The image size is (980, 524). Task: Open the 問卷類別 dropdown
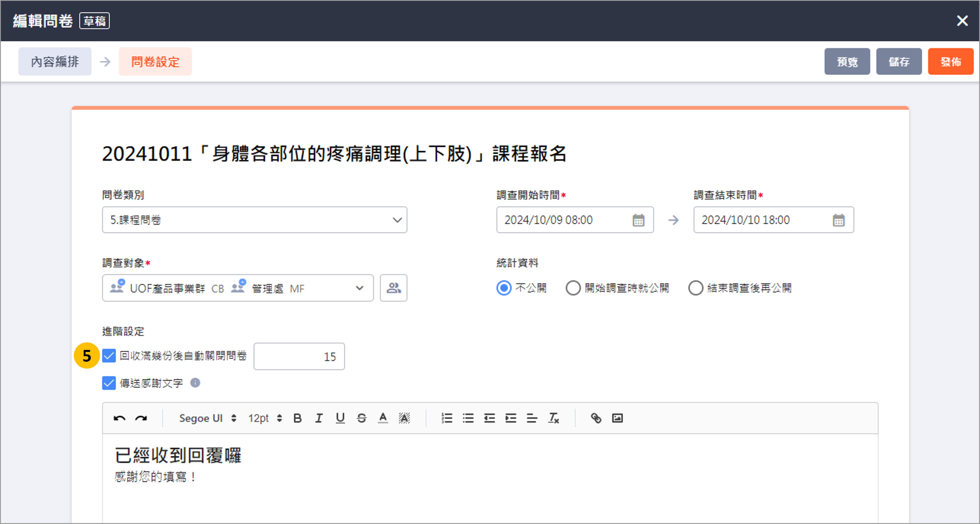tap(255, 220)
